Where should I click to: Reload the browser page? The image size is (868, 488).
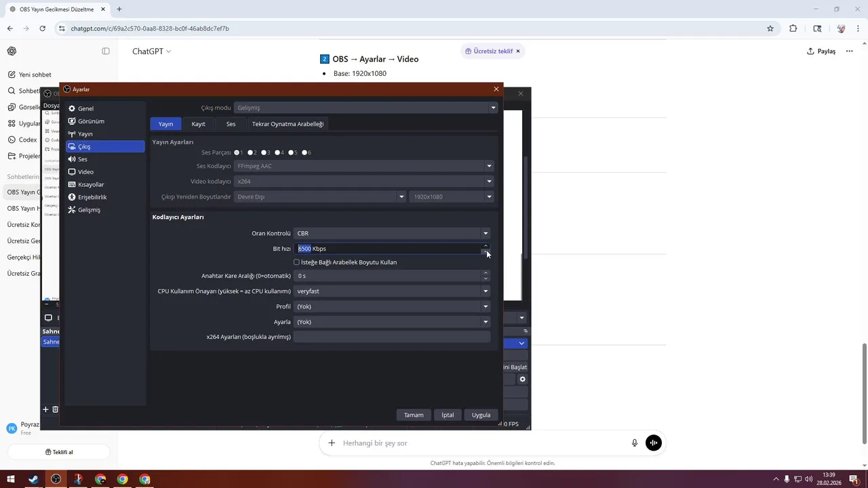(x=42, y=28)
